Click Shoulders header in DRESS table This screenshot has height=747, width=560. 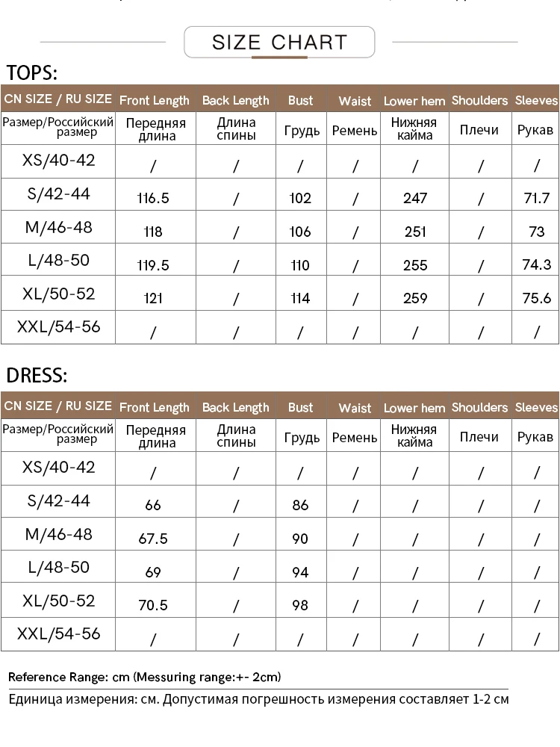[480, 407]
